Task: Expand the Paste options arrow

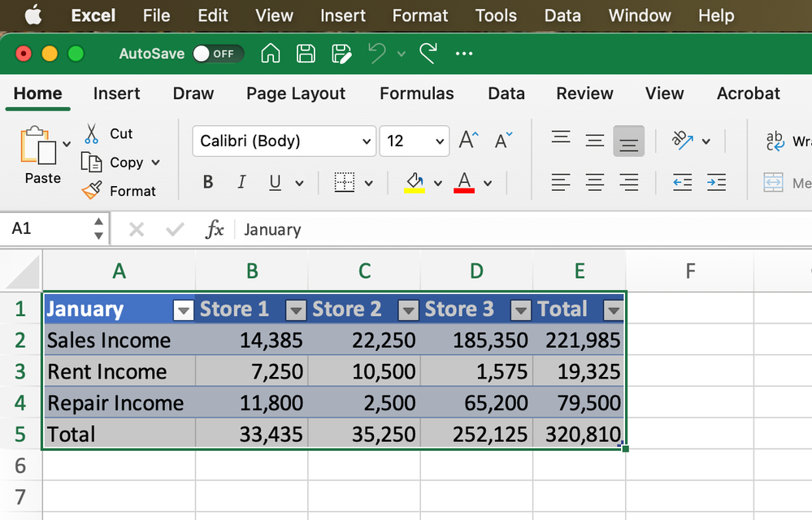Action: coord(67,144)
